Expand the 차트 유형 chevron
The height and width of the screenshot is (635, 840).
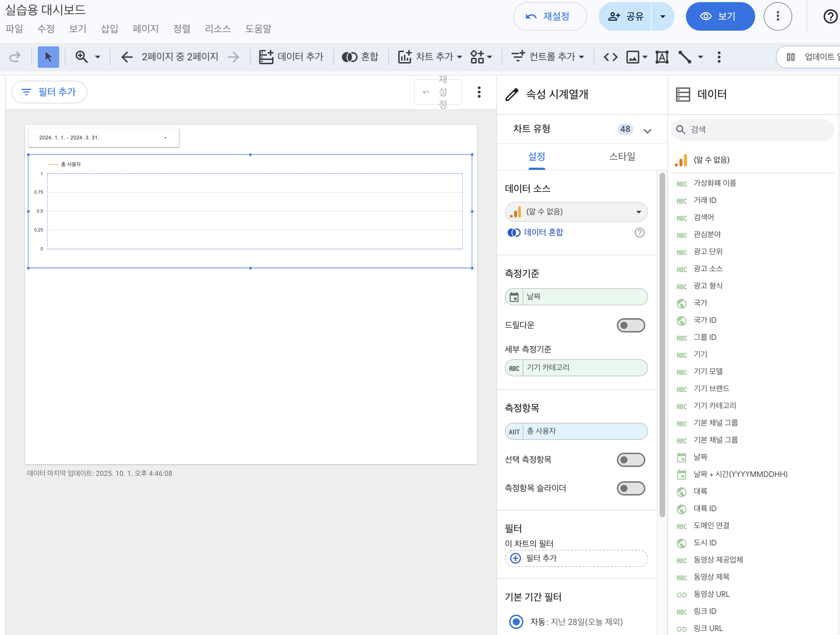[647, 131]
